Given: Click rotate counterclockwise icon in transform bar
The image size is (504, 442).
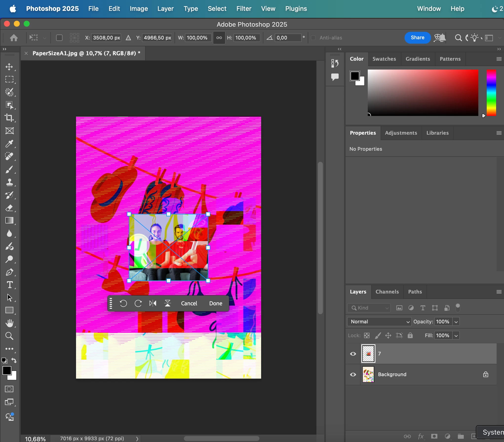Looking at the screenshot, I should (x=123, y=303).
